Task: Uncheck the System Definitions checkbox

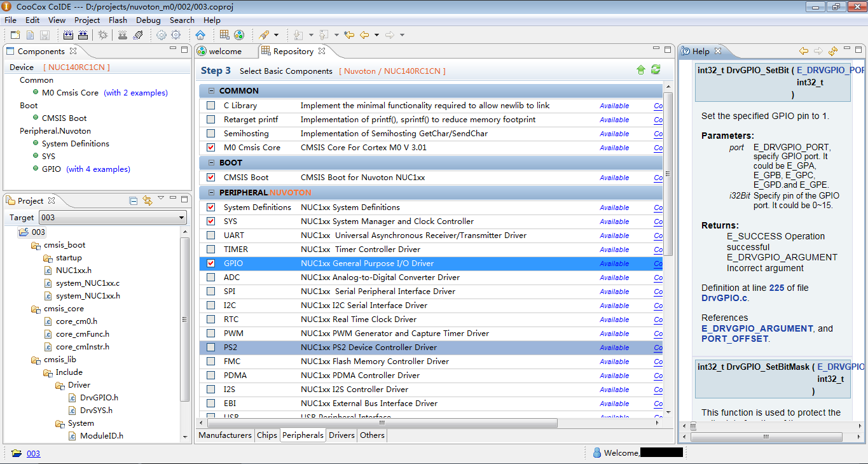Action: point(210,207)
